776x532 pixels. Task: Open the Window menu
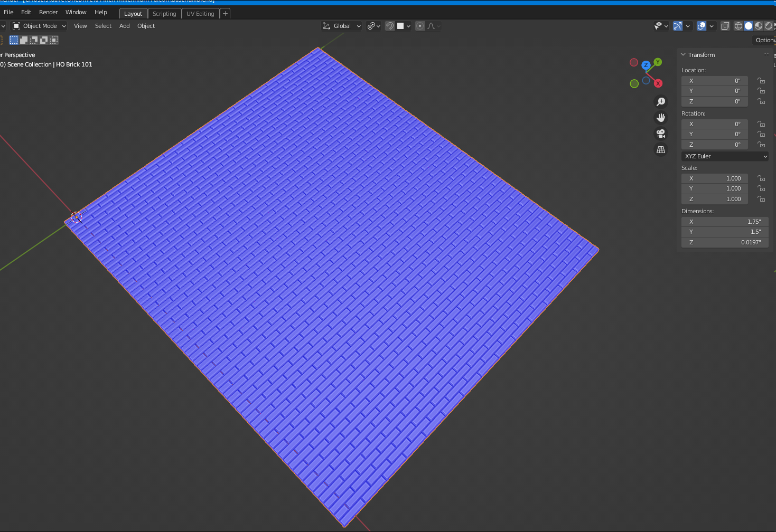[76, 12]
